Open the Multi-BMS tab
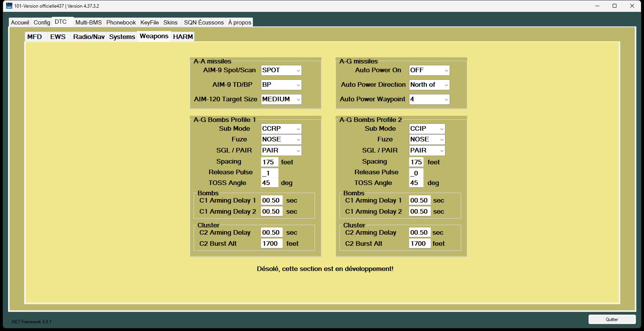Screen dimensions: 644x331 88,23
